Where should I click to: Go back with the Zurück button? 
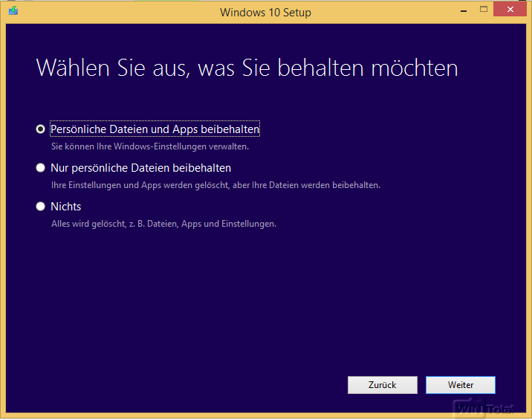coord(383,384)
